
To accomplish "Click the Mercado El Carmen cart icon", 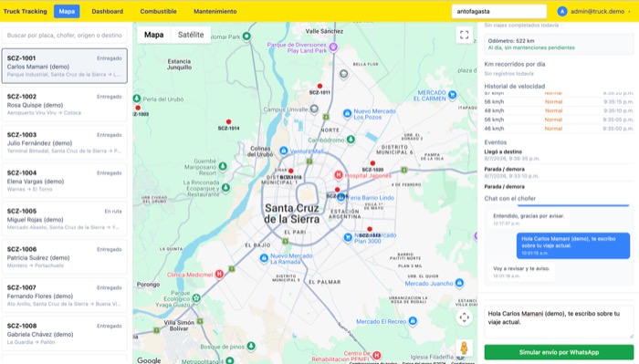I will pyautogui.click(x=452, y=95).
